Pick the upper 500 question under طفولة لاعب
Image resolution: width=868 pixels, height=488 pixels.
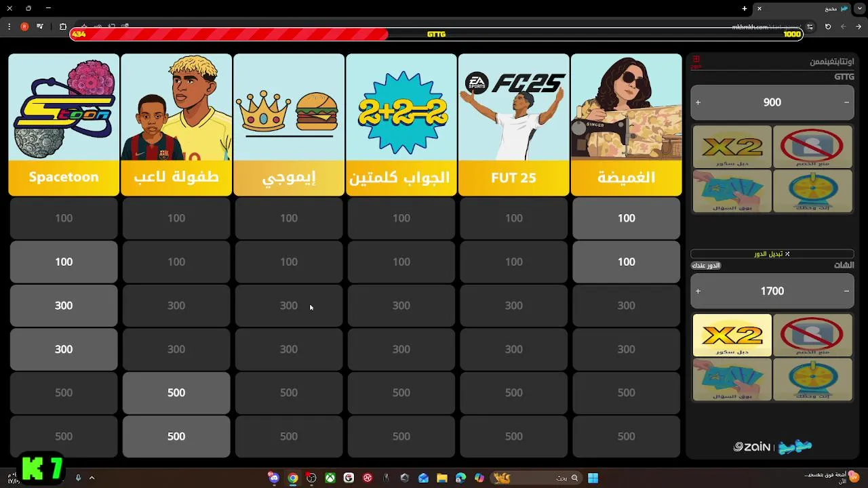176,392
